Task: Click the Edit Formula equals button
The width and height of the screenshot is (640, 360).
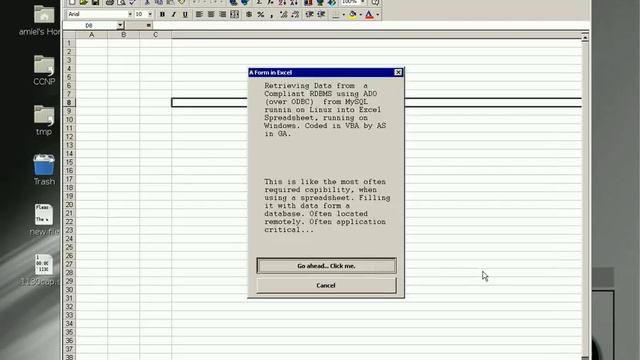Action: 149,25
